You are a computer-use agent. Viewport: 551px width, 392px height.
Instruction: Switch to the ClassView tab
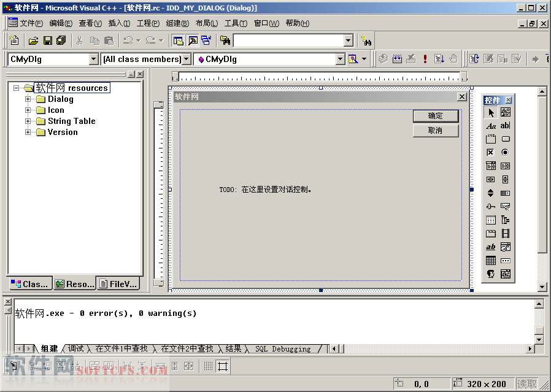(x=29, y=284)
